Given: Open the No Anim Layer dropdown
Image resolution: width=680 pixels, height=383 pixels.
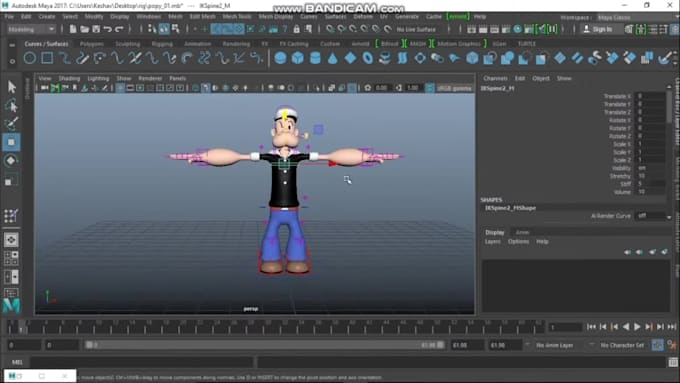Looking at the screenshot, I should (556, 345).
